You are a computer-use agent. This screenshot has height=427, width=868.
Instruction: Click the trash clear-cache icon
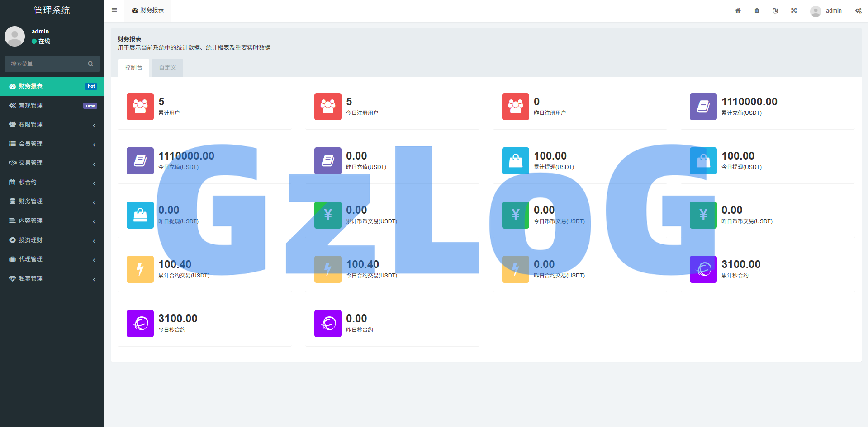(757, 10)
